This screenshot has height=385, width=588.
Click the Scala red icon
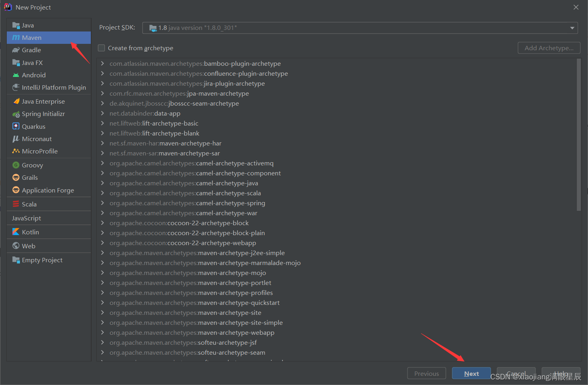(x=16, y=204)
